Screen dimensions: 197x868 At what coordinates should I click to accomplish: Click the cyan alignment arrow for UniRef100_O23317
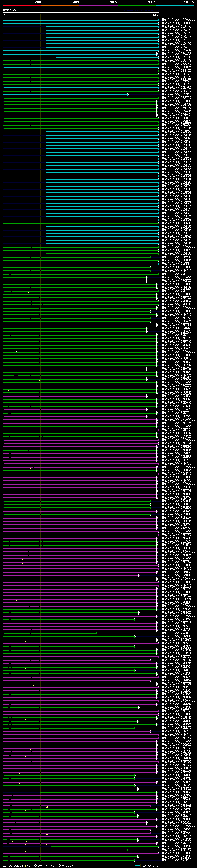click(x=128, y=95)
